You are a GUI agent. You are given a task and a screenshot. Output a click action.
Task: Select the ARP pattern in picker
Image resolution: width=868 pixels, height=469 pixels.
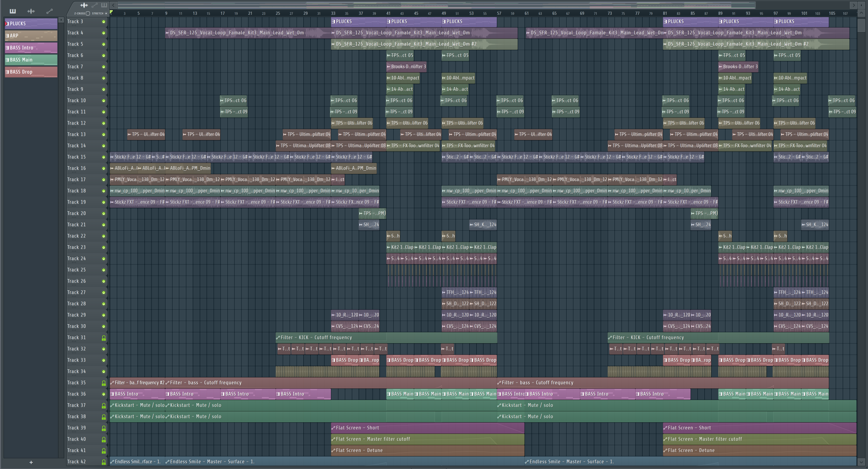31,35
